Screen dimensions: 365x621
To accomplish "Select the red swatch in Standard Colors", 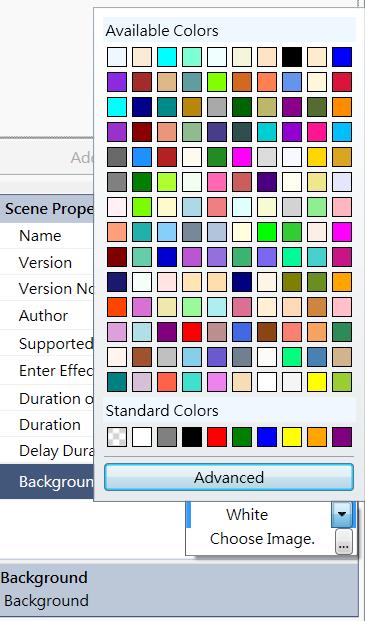I will coord(217,437).
